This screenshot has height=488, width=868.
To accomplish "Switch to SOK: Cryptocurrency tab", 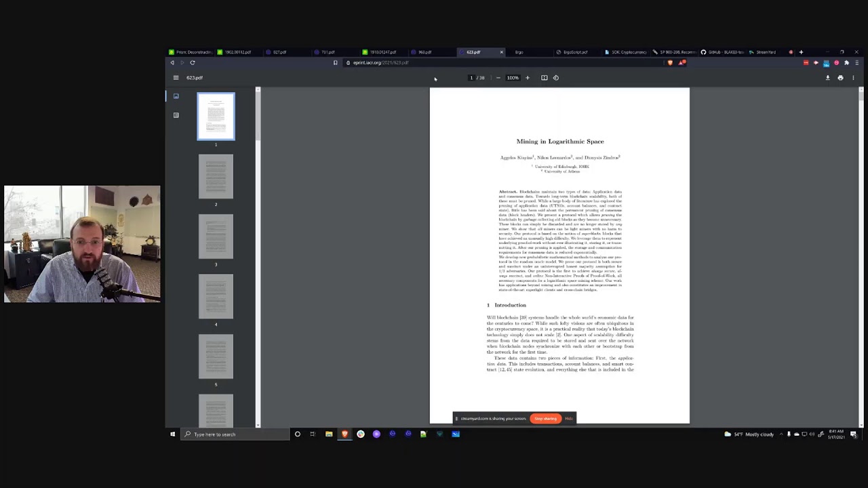I will [626, 52].
